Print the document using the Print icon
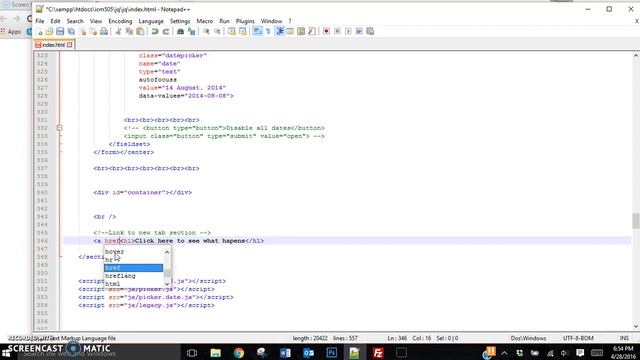640x360 pixels. tap(104, 31)
